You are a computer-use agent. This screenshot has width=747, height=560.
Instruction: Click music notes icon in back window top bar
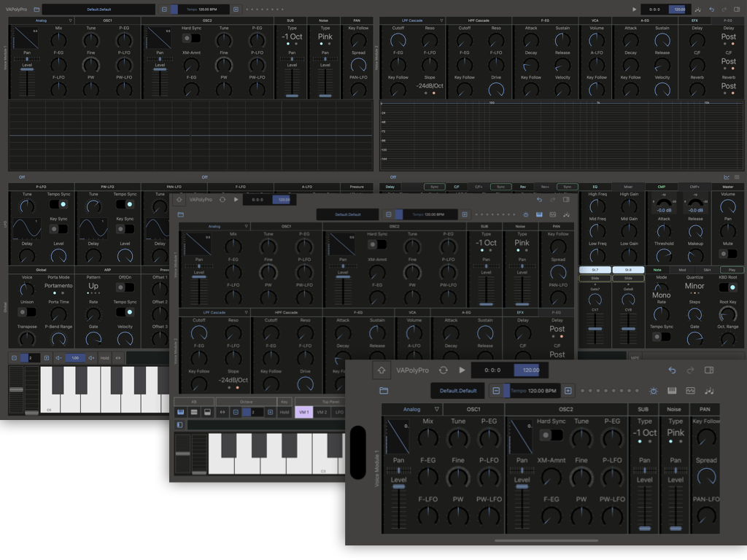point(698,9)
